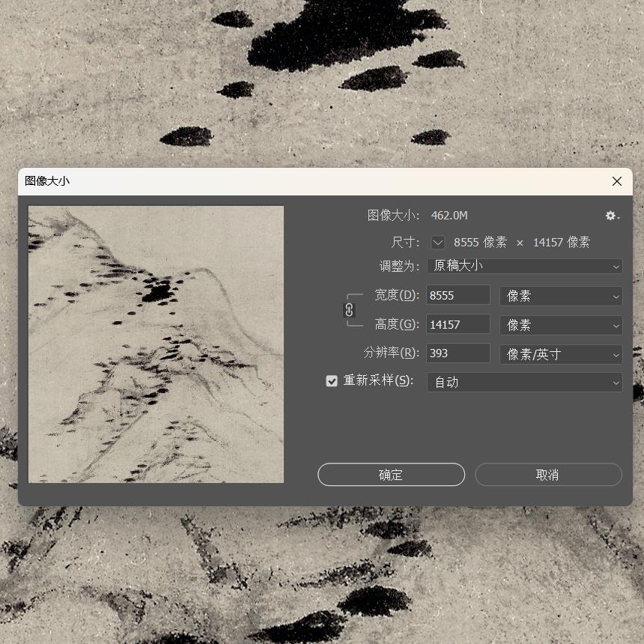Uncheck the 重新采样 checkbox
Screen dimensions: 644x644
(332, 381)
